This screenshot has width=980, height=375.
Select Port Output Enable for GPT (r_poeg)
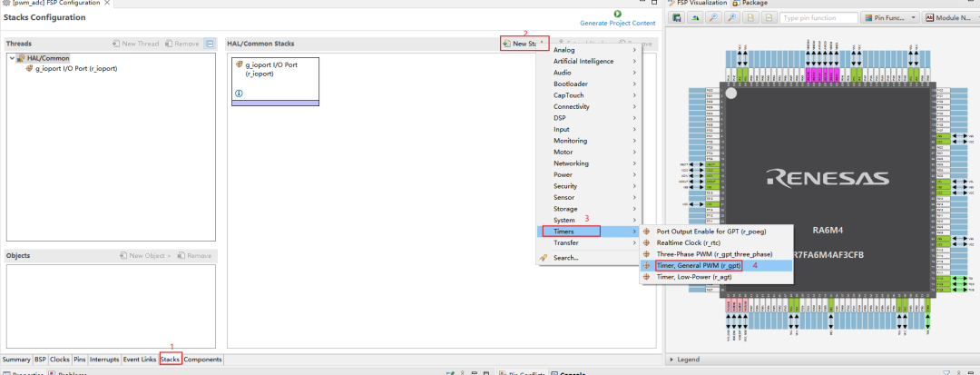coord(716,232)
